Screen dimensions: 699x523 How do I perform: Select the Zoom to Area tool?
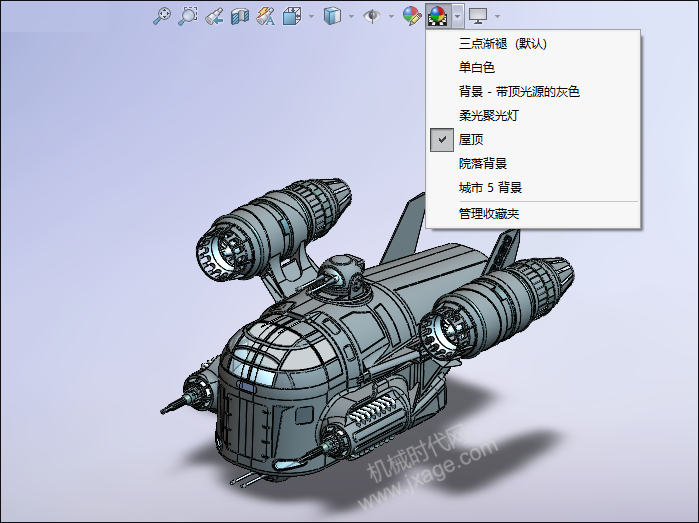188,16
